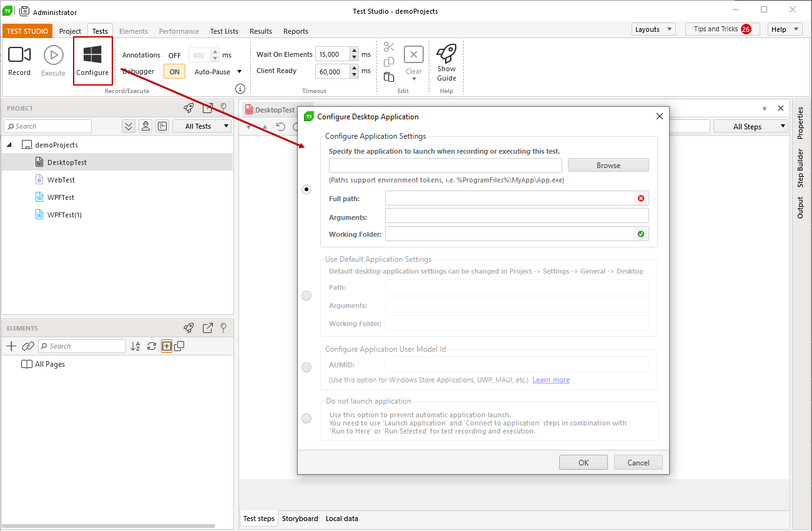The image size is (812, 531).
Task: Click Cancel in Configure dialog
Action: [x=638, y=463]
